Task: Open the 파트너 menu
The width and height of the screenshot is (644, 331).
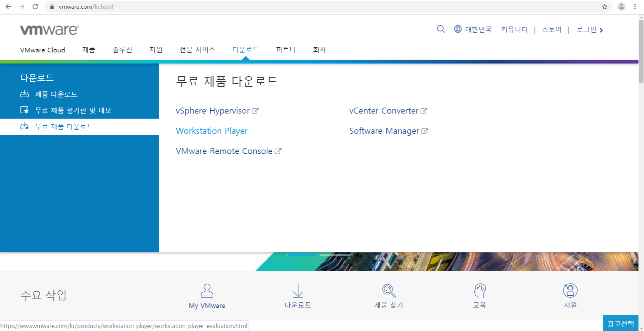Action: (286, 50)
